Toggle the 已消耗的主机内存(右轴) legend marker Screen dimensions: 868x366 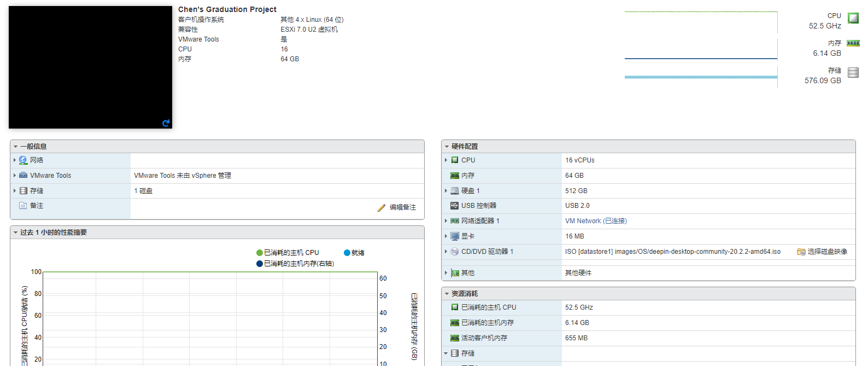point(260,264)
